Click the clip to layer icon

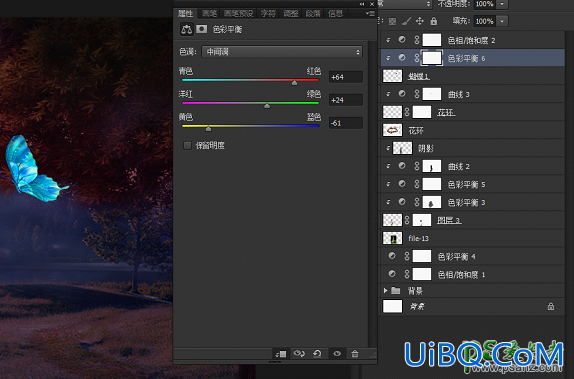281,354
